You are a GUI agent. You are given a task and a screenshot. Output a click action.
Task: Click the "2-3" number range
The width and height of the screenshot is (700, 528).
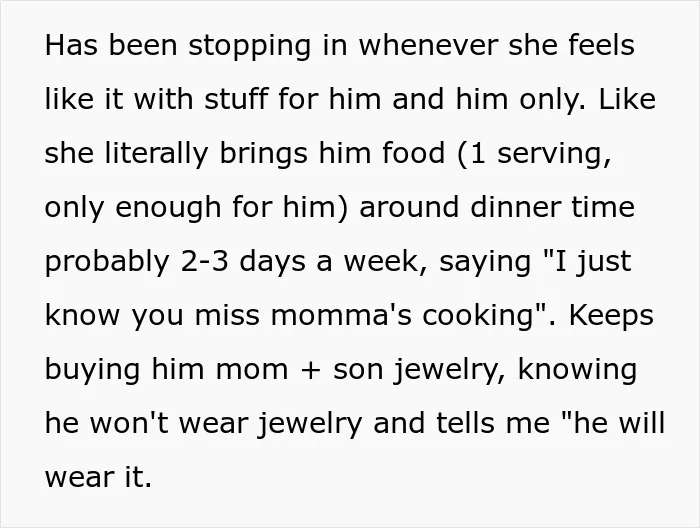coord(204,261)
